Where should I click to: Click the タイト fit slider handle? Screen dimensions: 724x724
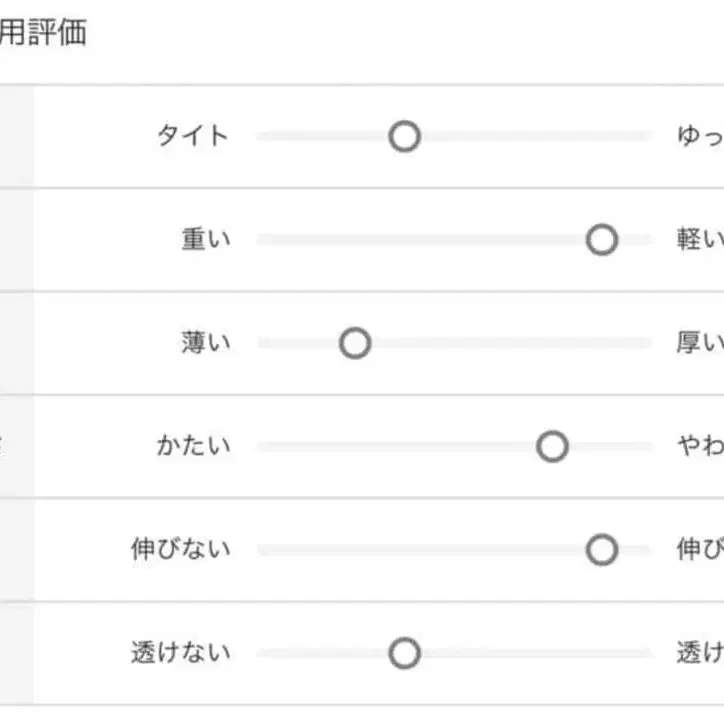[x=404, y=136]
